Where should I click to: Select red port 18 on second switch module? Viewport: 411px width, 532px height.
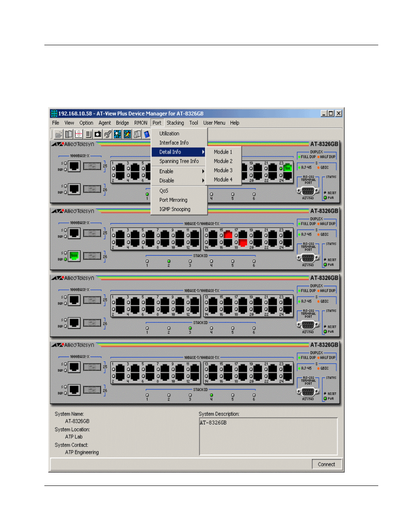pyautogui.click(x=243, y=243)
